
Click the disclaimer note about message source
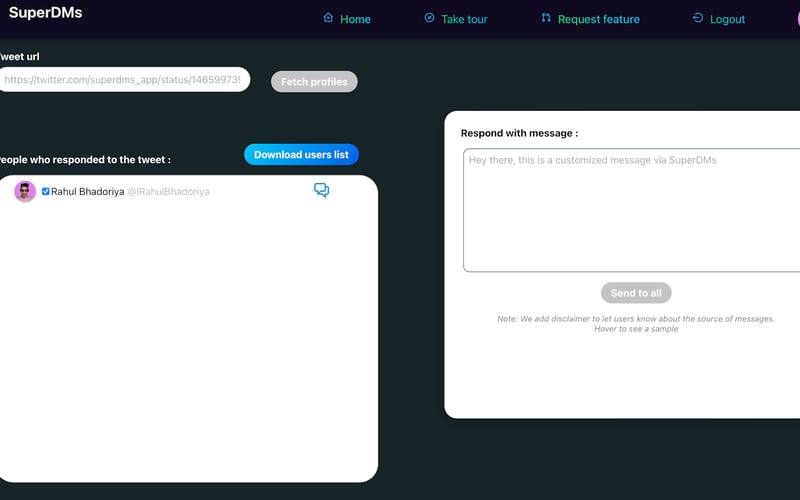[x=636, y=323]
